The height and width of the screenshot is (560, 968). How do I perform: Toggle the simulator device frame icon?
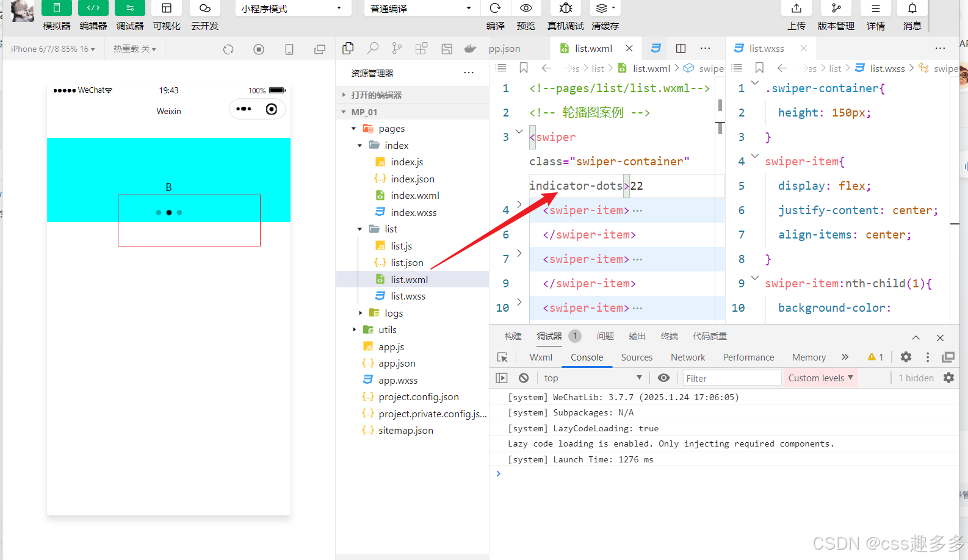[289, 49]
